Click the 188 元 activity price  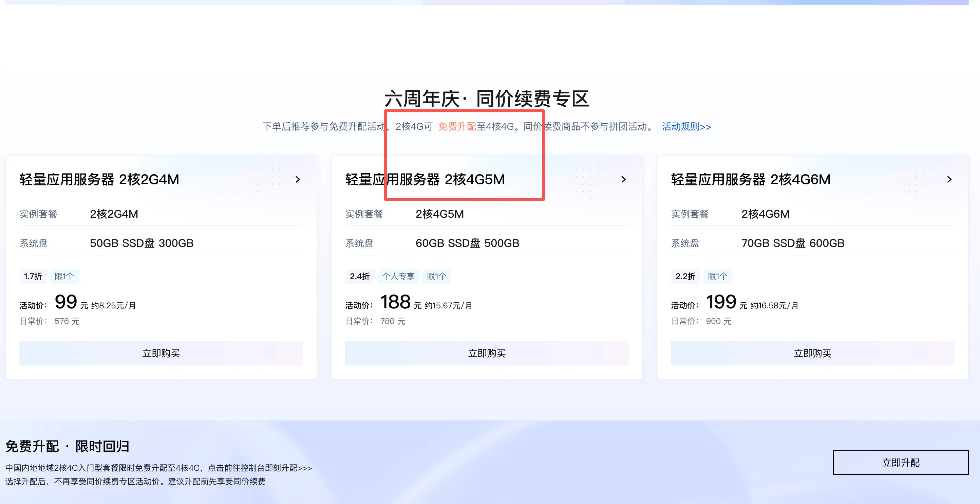tap(401, 302)
